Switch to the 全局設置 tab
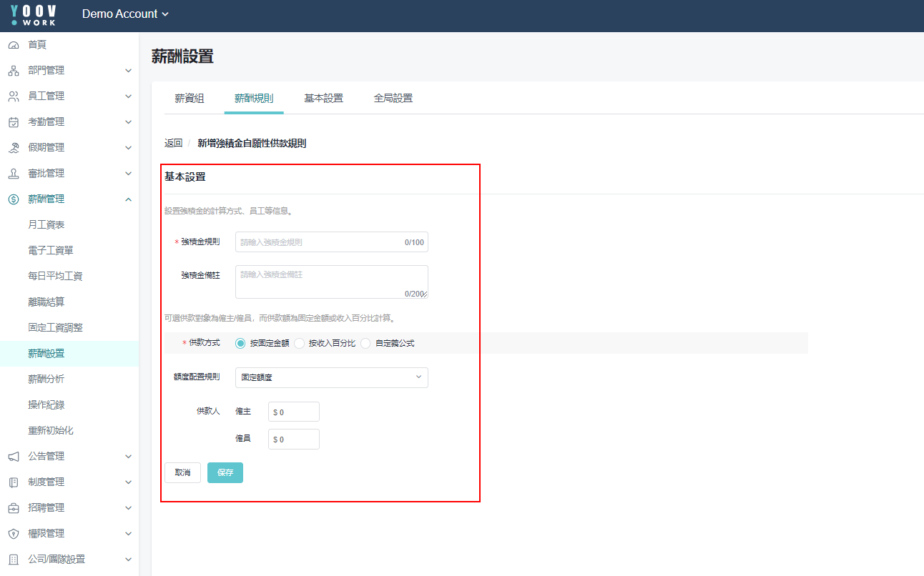The height and width of the screenshot is (576, 924). [393, 99]
